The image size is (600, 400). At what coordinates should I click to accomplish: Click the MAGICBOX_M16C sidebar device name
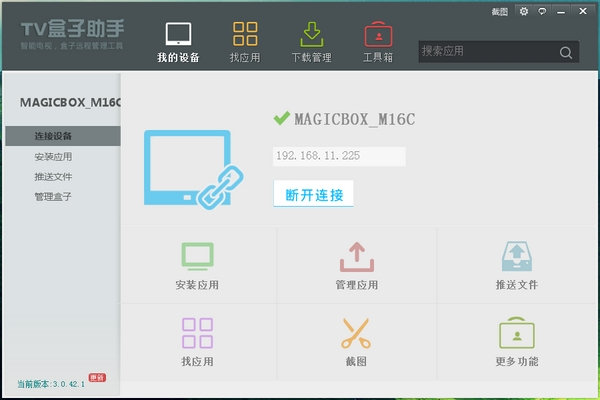click(70, 103)
